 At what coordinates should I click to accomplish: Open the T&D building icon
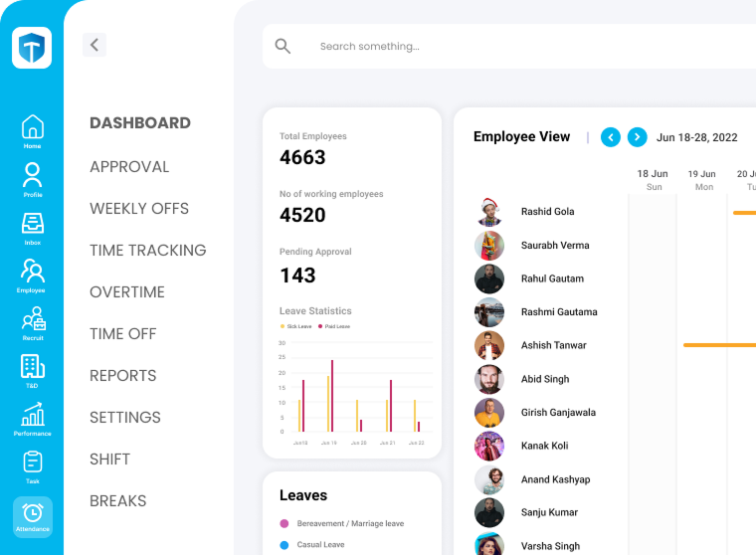[32, 367]
